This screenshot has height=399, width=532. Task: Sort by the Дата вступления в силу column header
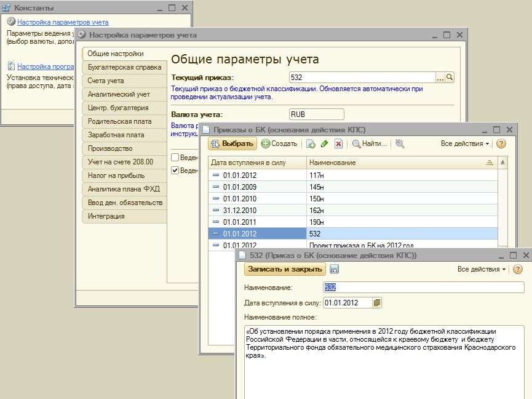257,163
